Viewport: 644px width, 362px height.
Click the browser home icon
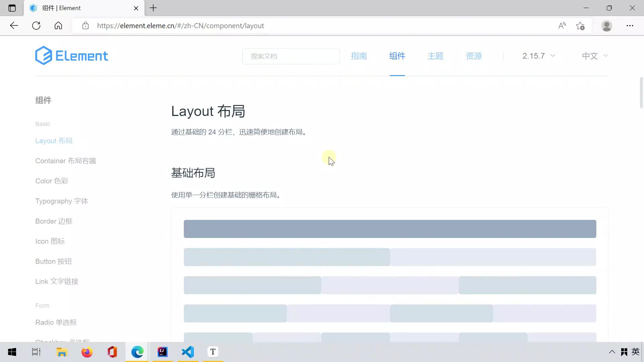coord(58,25)
